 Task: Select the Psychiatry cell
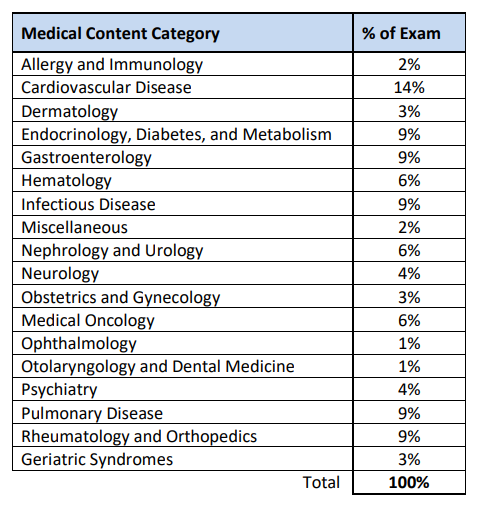pyautogui.click(x=183, y=389)
